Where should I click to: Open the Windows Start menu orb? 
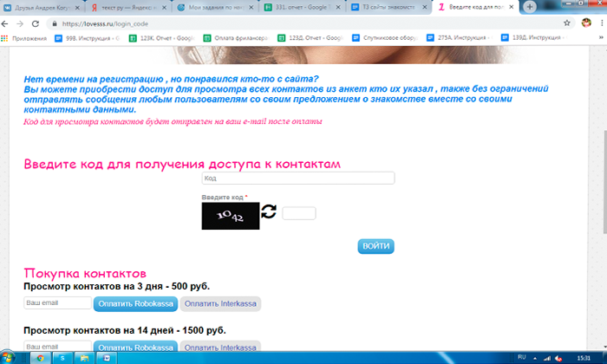pyautogui.click(x=8, y=357)
